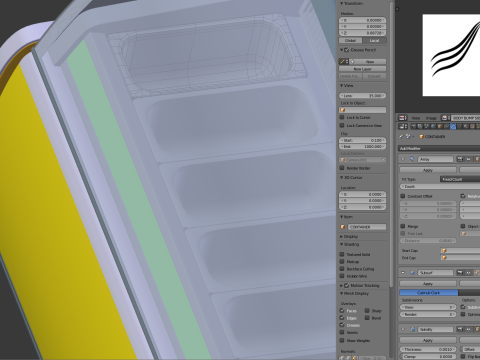Select Catmull-Clark subdivision type
Viewport: 480px width, 360px height.
(x=429, y=293)
